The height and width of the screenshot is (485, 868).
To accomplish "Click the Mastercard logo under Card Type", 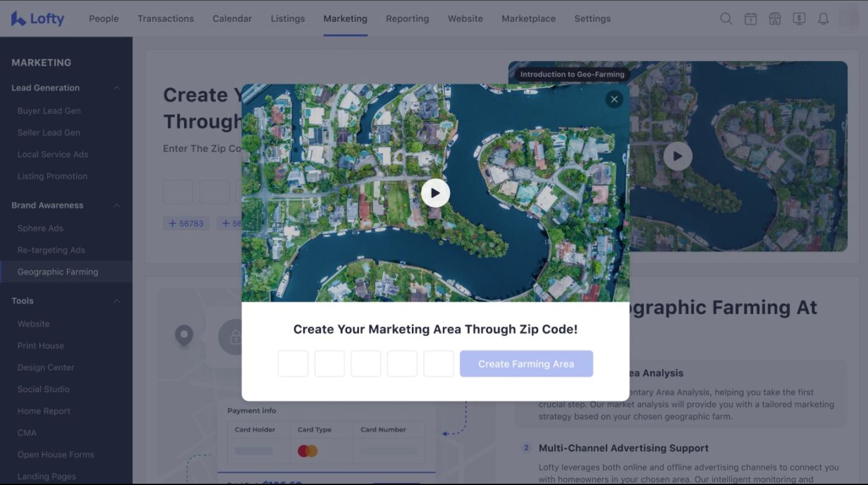I will tap(308, 451).
